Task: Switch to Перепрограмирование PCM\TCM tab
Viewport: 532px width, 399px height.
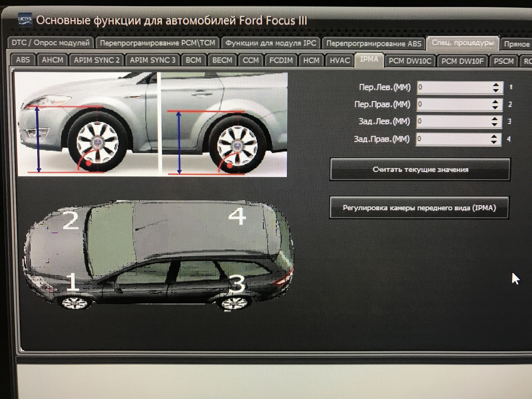Action: (x=157, y=43)
